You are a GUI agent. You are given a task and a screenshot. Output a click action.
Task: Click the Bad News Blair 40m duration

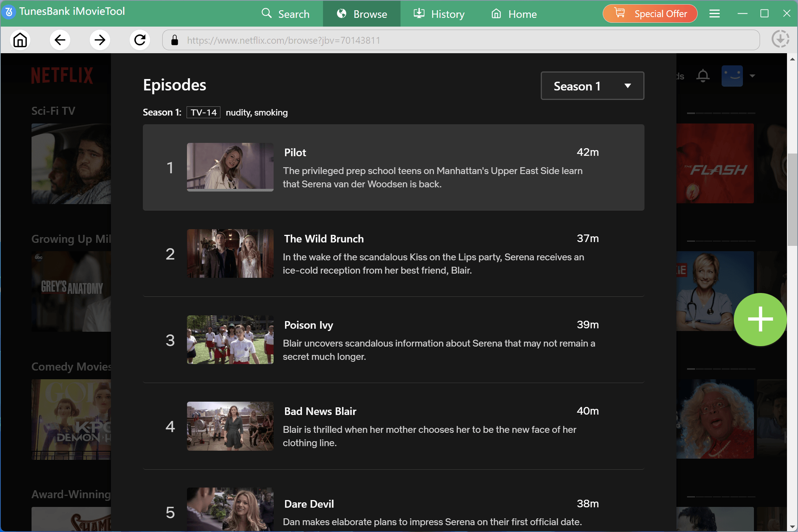coord(587,411)
